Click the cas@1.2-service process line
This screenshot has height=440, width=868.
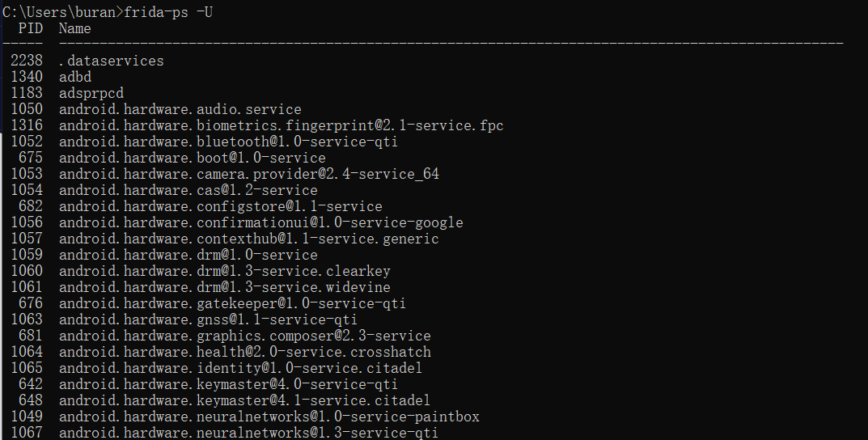pyautogui.click(x=164, y=190)
